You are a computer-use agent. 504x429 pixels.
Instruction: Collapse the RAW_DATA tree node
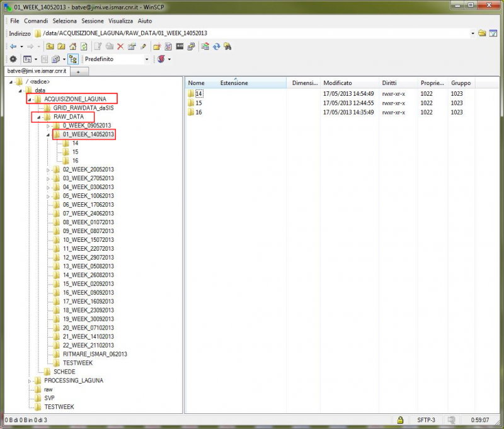click(x=39, y=117)
